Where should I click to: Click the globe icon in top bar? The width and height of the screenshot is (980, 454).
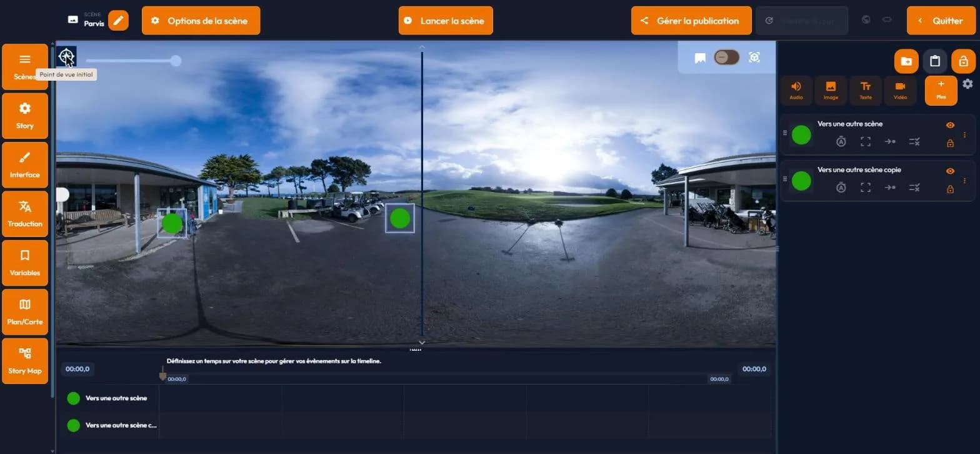click(866, 20)
